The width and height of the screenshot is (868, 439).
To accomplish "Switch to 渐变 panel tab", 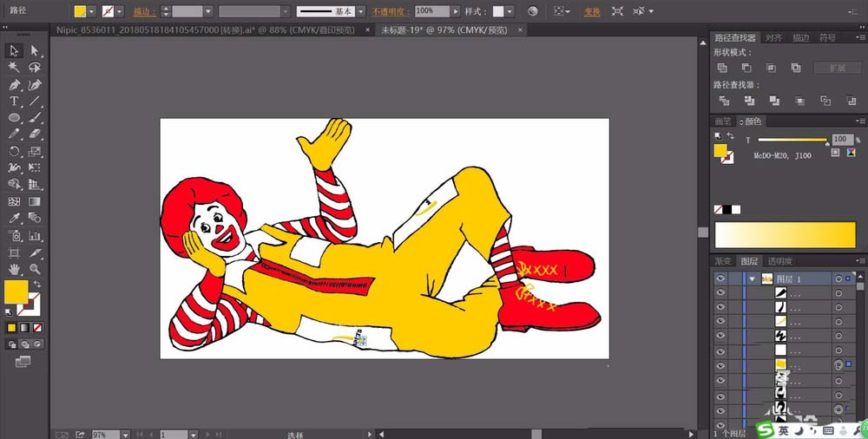I will (723, 261).
